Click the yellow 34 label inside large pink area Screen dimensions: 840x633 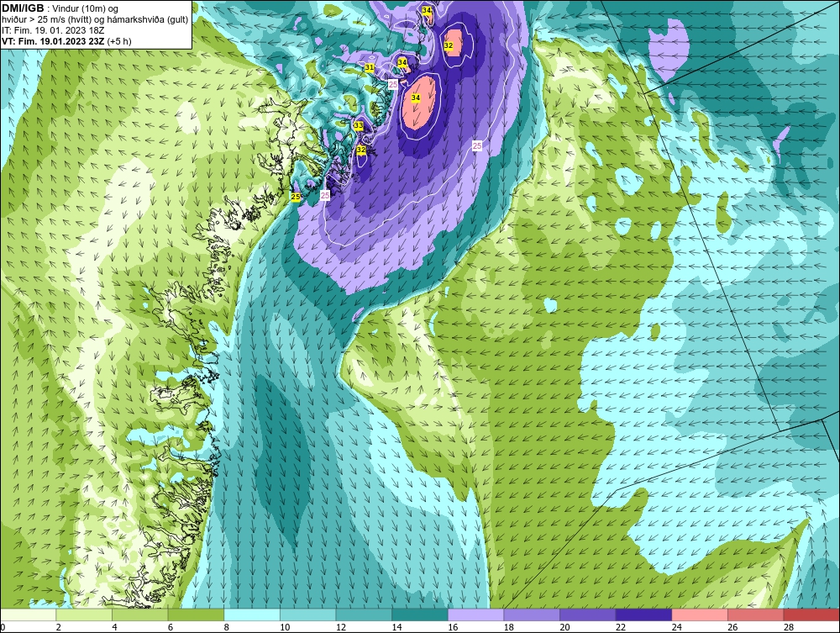coord(415,98)
